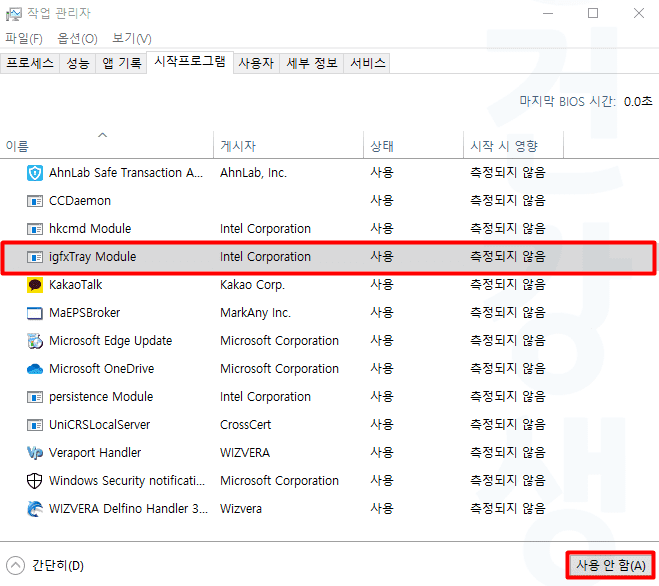Switch to the 세부 정보 tab
This screenshot has width=659, height=586.
(312, 63)
